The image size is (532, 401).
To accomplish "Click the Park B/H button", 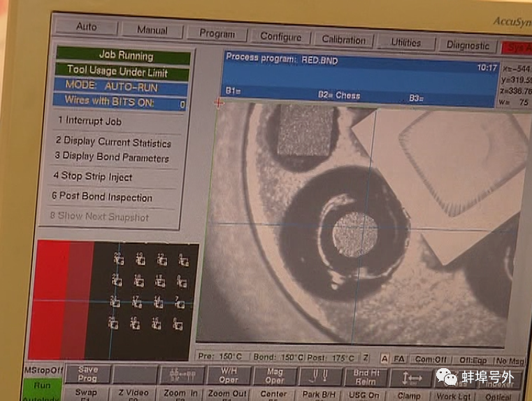I will click(x=319, y=395).
